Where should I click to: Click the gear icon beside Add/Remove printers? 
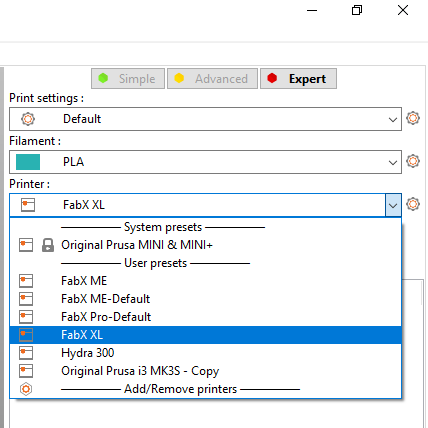[26, 389]
